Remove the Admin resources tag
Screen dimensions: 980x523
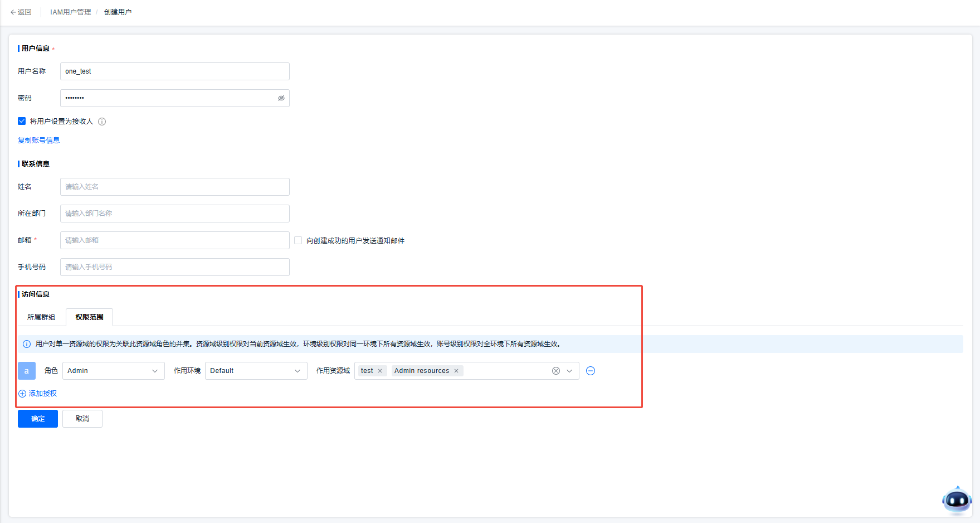click(x=456, y=371)
